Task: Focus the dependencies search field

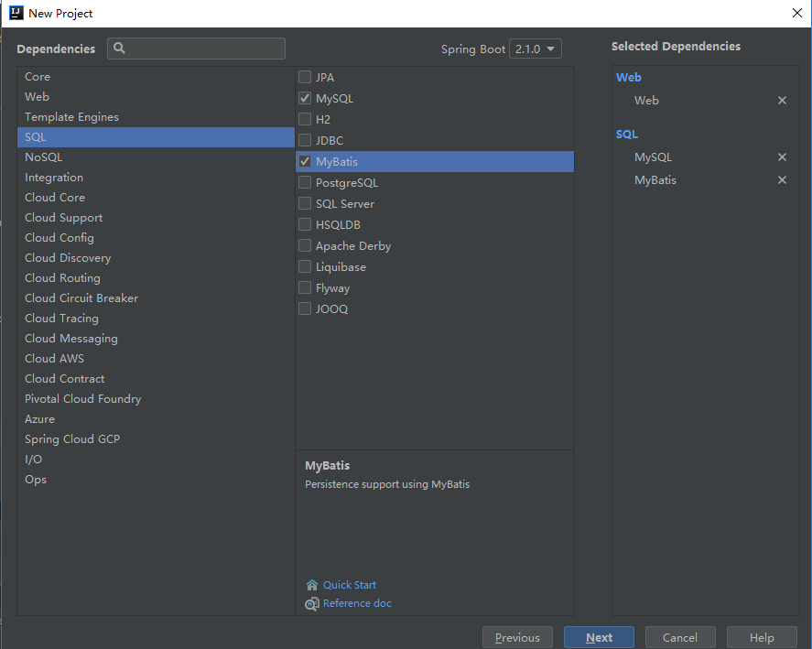Action: [x=196, y=49]
